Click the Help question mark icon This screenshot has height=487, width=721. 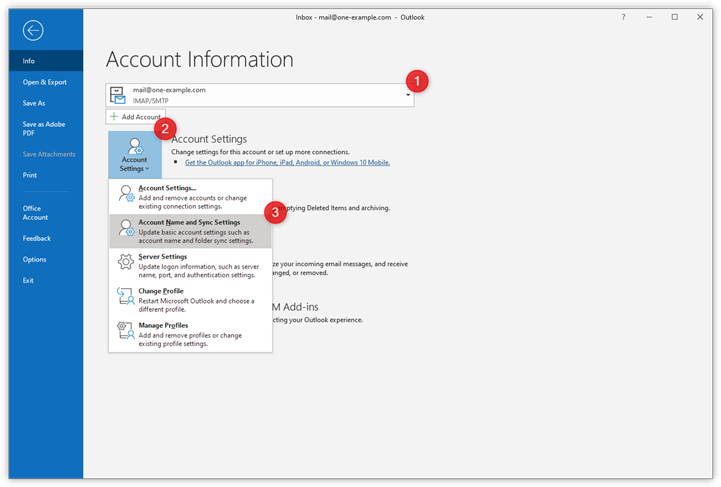click(x=624, y=17)
